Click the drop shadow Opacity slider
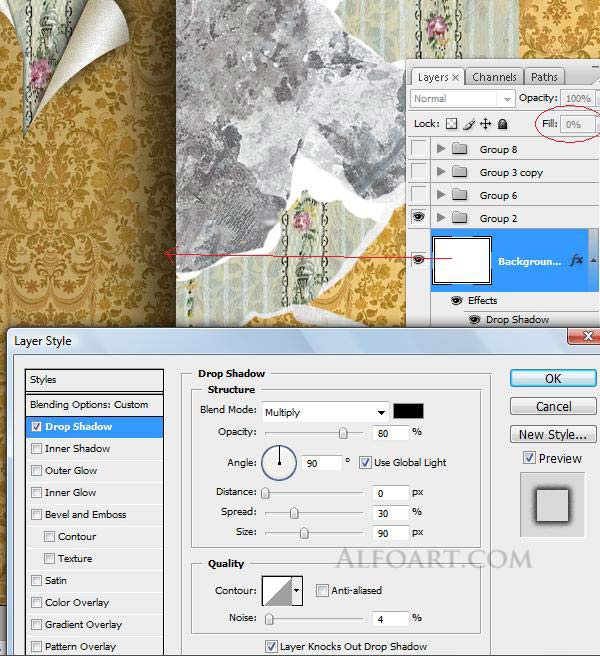This screenshot has height=656, width=600. 343,433
